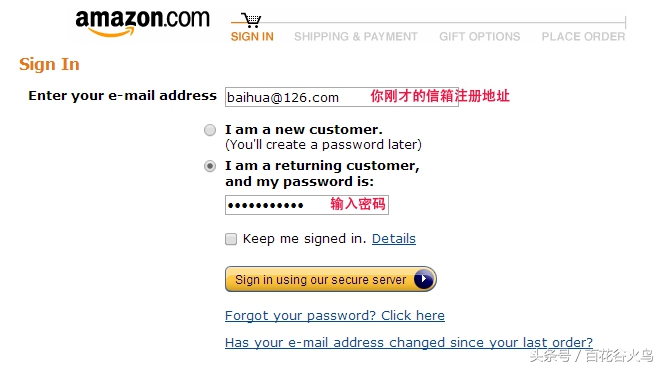Click the shopping cart icon above SIGN IN
The height and width of the screenshot is (368, 663).
pyautogui.click(x=252, y=20)
